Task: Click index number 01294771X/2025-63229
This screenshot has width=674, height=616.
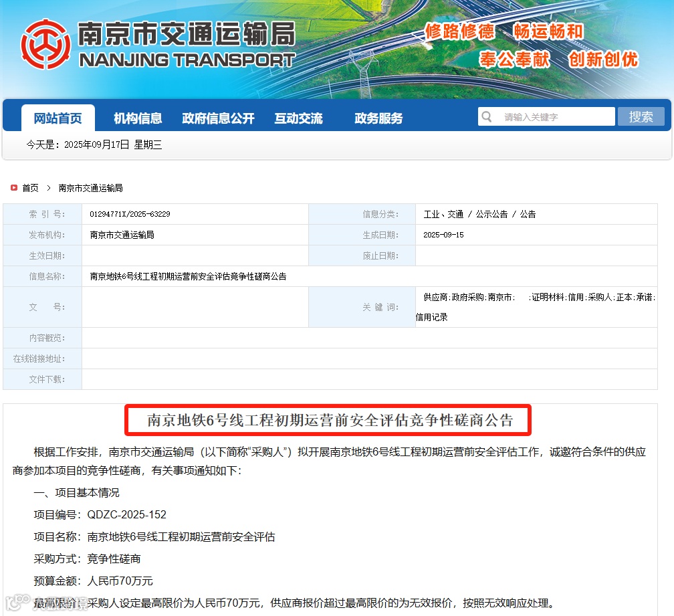Action: (x=130, y=214)
